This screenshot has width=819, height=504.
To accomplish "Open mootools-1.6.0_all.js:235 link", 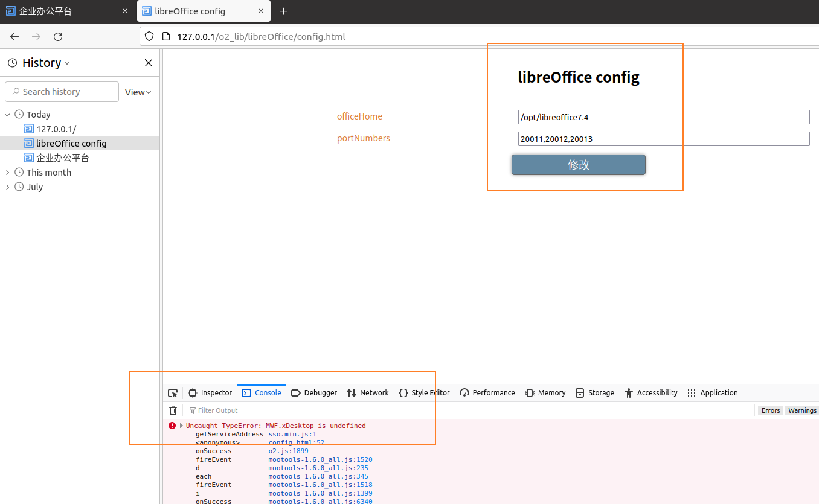I will (318, 468).
